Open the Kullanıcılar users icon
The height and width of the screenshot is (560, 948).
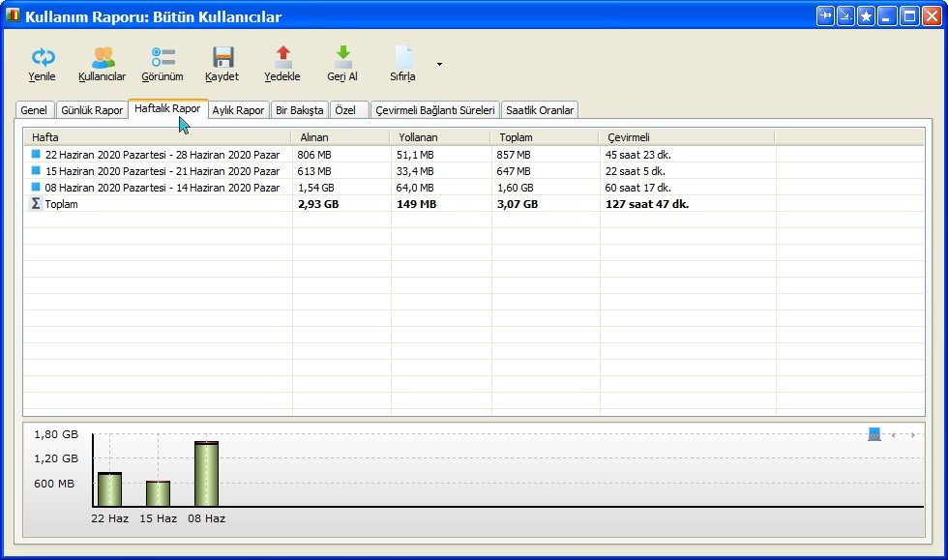click(x=103, y=57)
